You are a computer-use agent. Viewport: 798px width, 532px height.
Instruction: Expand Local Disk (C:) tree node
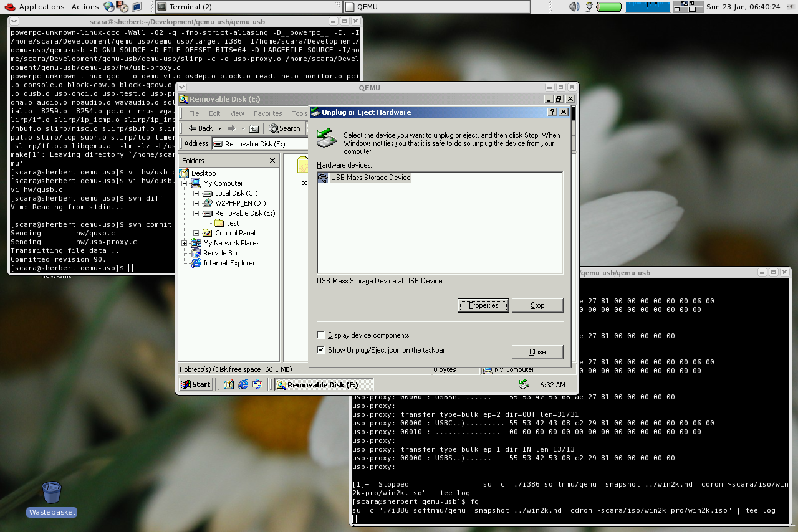point(196,193)
